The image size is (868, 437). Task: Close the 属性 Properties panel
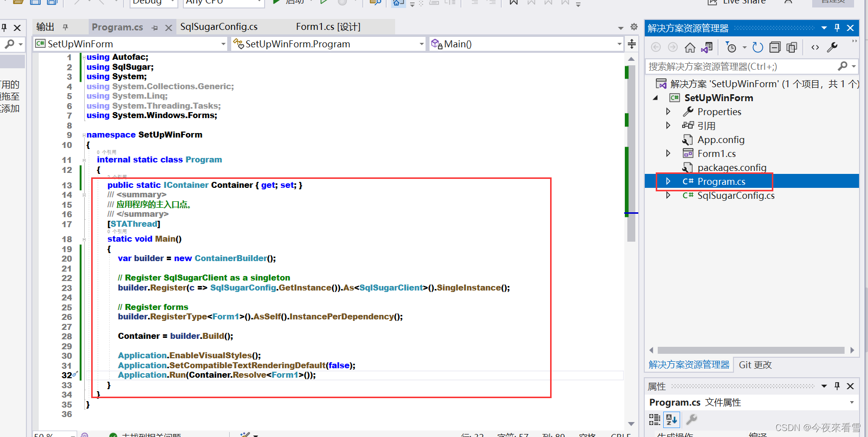851,386
